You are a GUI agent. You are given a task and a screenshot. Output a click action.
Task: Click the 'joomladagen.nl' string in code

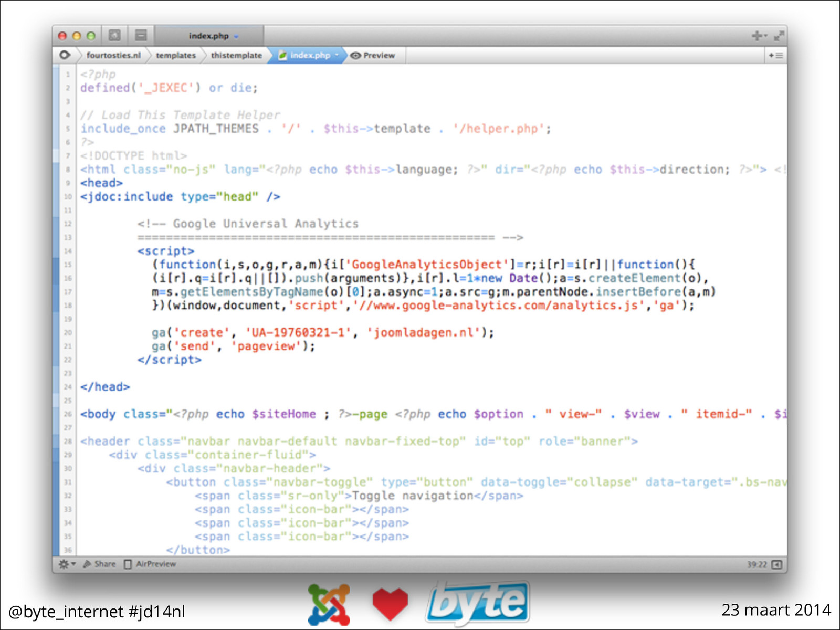[x=424, y=332]
